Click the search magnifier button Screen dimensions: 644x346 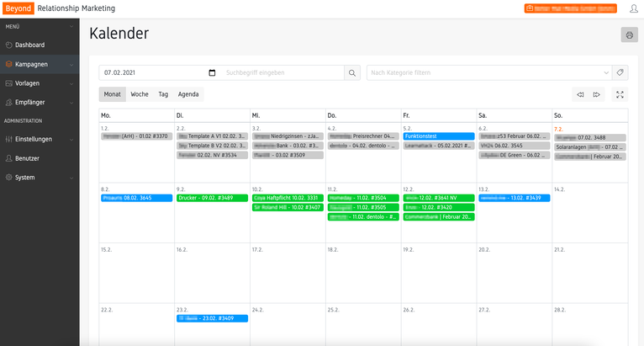point(353,72)
